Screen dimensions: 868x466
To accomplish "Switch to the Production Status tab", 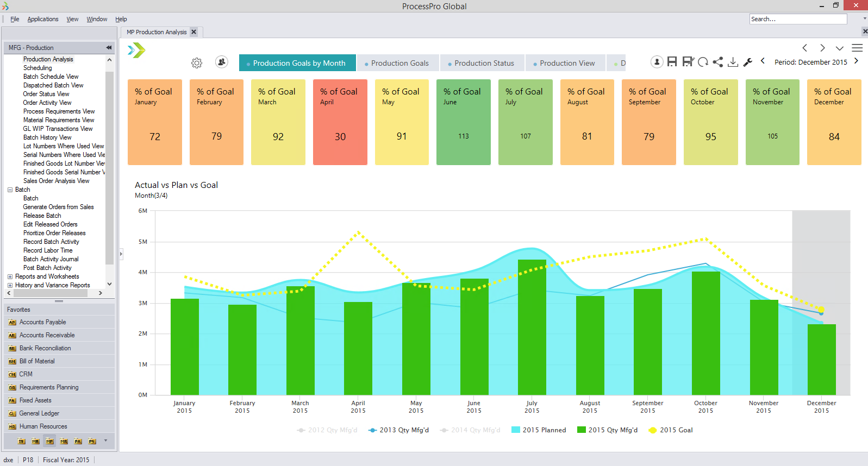I will (x=484, y=63).
